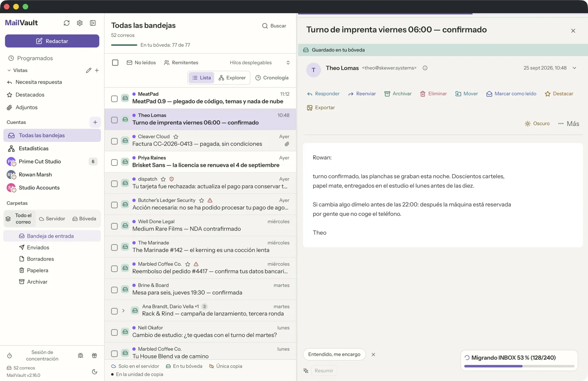Viewport: 588px width, 381px height.
Task: Click the Migrando INBOX progress bar
Action: pyautogui.click(x=519, y=366)
